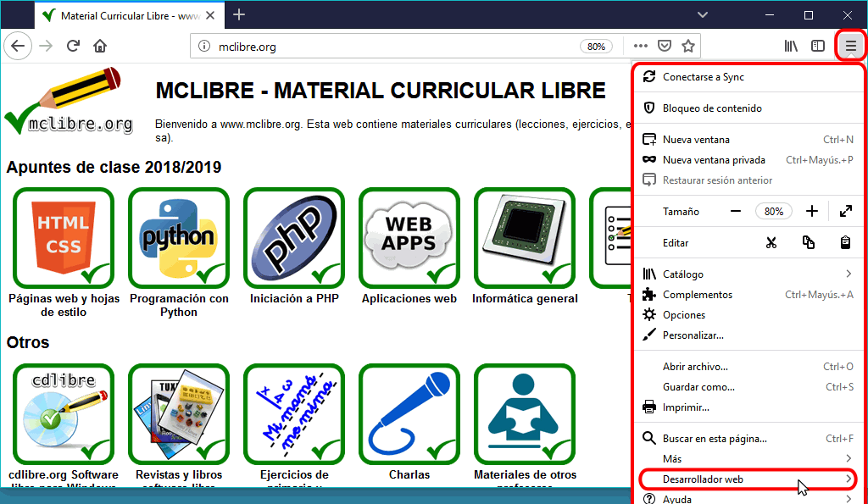868x504 pixels.
Task: Reset zoom via 80% badge in address bar
Action: pos(596,47)
